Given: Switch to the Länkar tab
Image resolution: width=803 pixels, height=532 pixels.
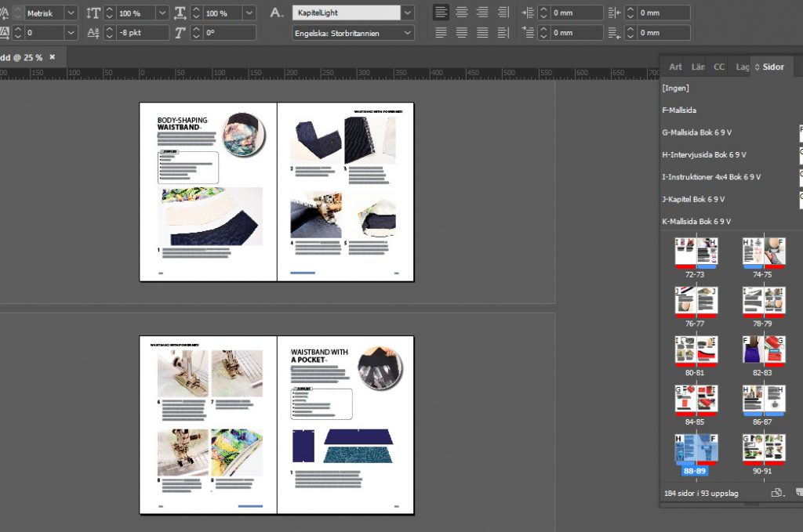Looking at the screenshot, I should click(697, 67).
